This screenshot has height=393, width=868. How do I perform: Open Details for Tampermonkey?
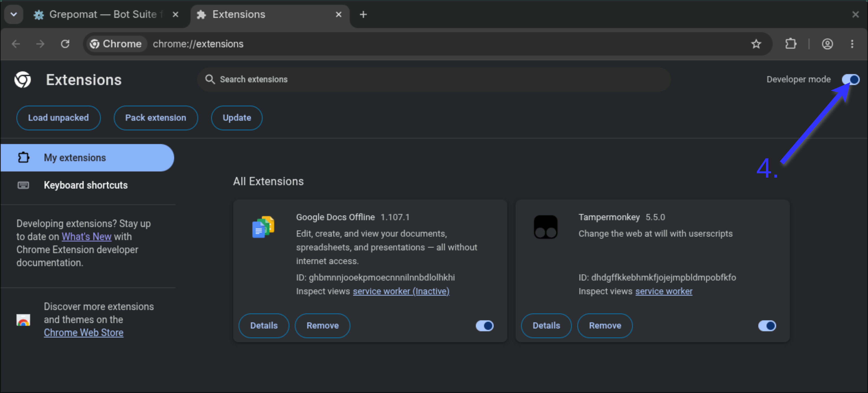546,326
